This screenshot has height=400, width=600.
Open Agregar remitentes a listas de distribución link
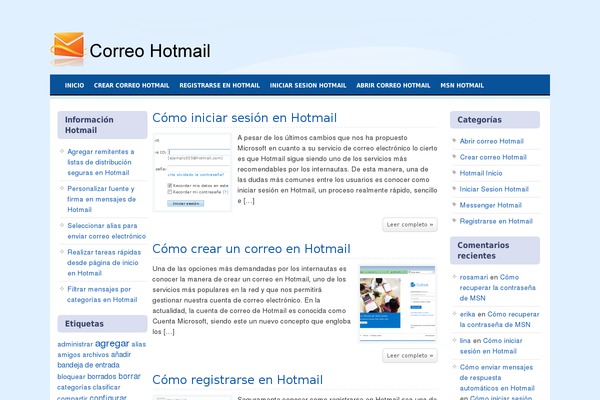click(x=101, y=162)
